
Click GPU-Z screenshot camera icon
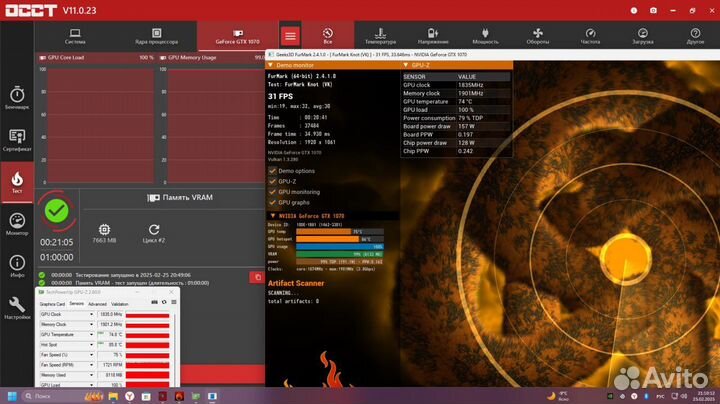(154, 302)
